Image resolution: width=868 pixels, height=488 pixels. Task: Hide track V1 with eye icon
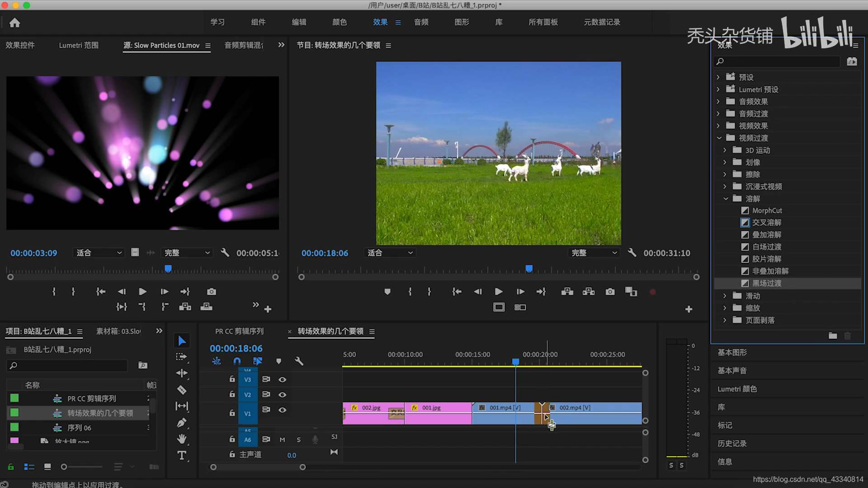(282, 410)
